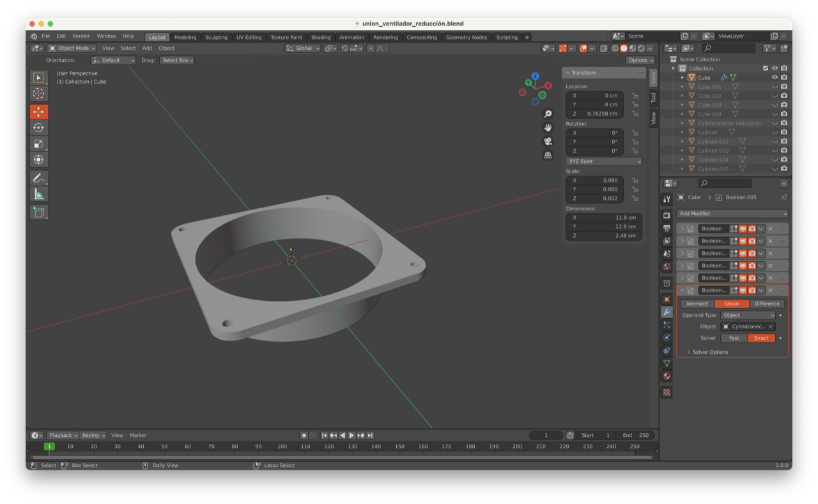Open the Operand Type dropdown

[x=748, y=315]
